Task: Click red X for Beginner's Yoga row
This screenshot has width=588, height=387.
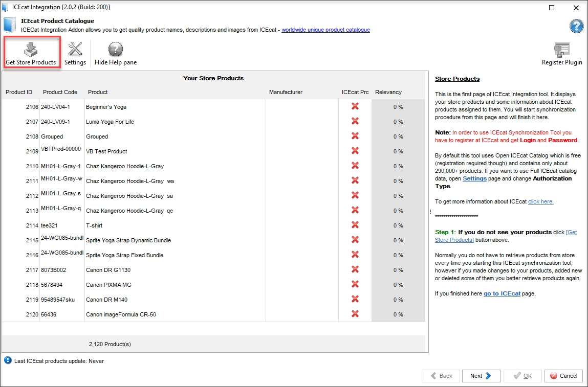Action: [355, 106]
